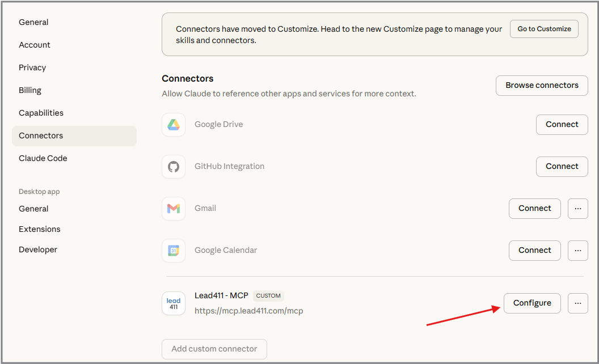This screenshot has width=599, height=364.
Task: Click the Connectors heading
Action: click(x=188, y=79)
